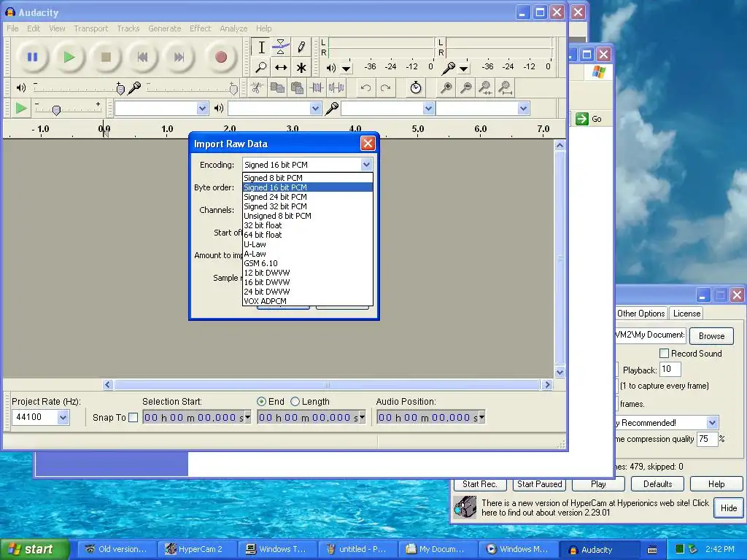Click the Redo arrow icon
The width and height of the screenshot is (747, 560).
coord(385,87)
